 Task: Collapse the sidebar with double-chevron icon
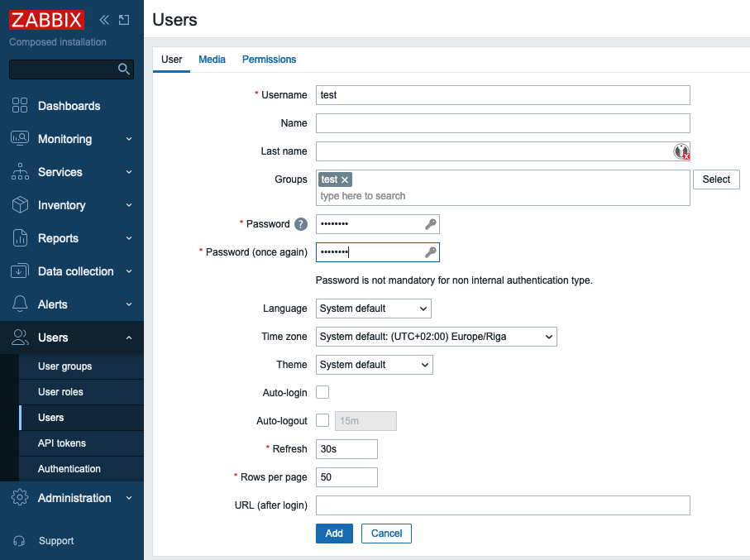tap(104, 20)
